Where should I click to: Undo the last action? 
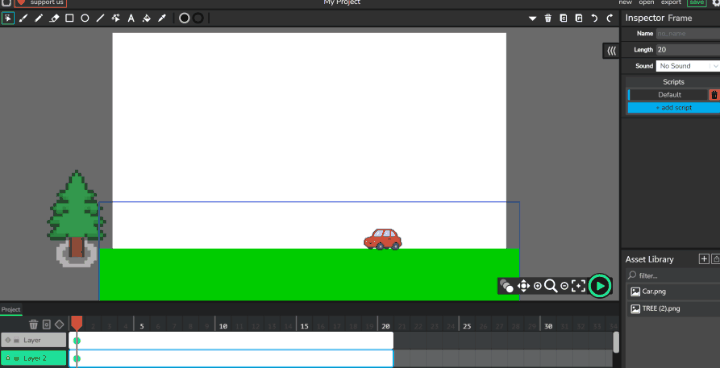point(595,18)
